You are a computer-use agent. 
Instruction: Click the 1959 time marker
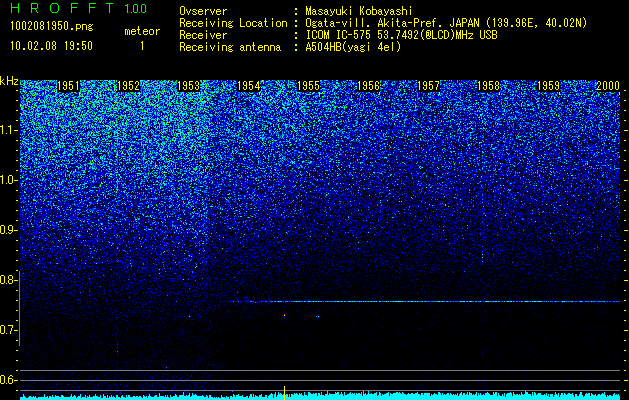[x=548, y=86]
